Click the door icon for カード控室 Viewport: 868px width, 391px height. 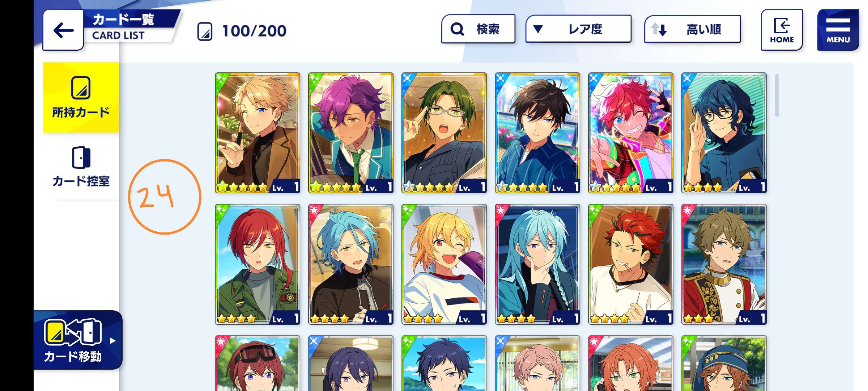point(81,157)
